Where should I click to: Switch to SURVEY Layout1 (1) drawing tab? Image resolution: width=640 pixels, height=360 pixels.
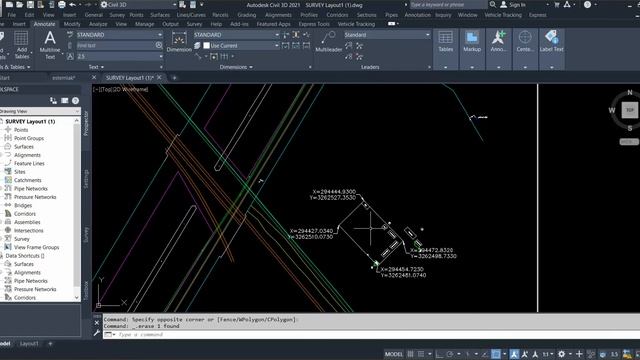pos(129,78)
